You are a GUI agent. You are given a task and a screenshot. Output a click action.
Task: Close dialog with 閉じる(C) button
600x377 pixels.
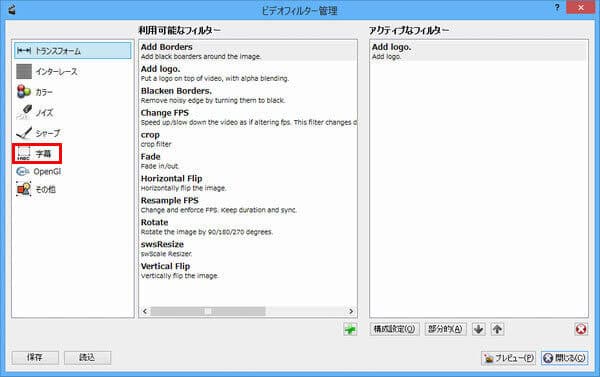(x=564, y=358)
